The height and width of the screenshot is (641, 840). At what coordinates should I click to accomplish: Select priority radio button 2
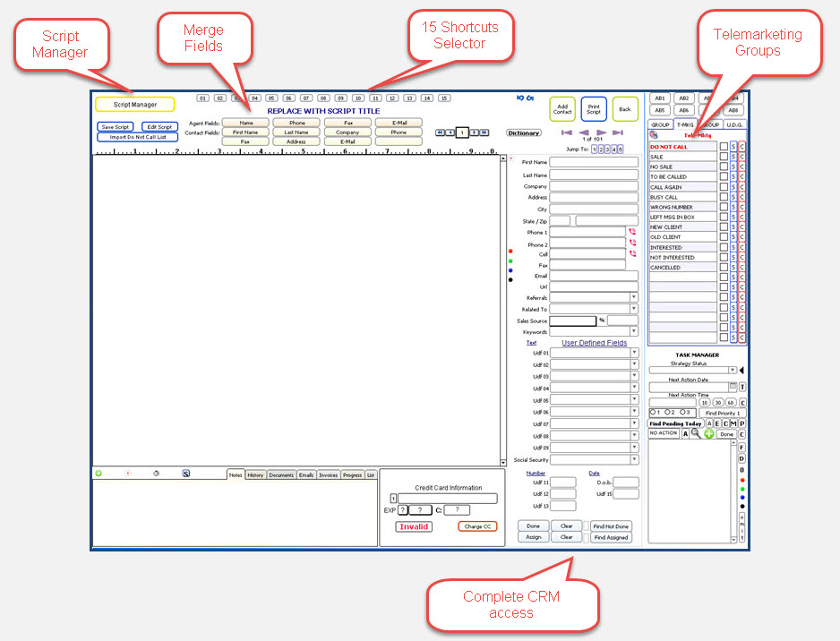point(668,412)
